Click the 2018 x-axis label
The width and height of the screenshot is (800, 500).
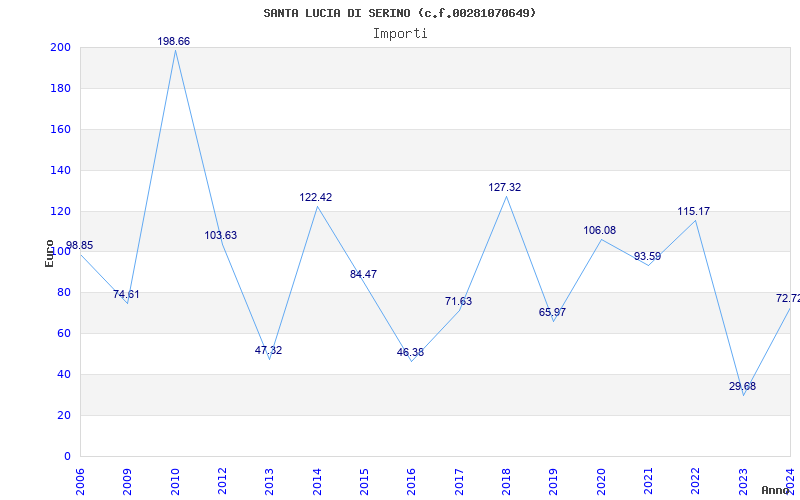(506, 482)
